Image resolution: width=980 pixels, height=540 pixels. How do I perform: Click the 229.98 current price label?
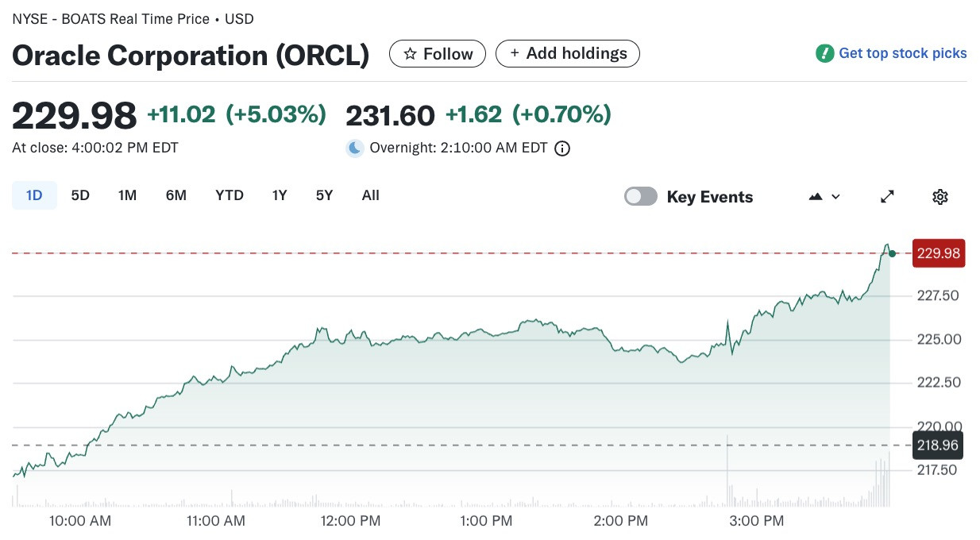pyautogui.click(x=939, y=253)
